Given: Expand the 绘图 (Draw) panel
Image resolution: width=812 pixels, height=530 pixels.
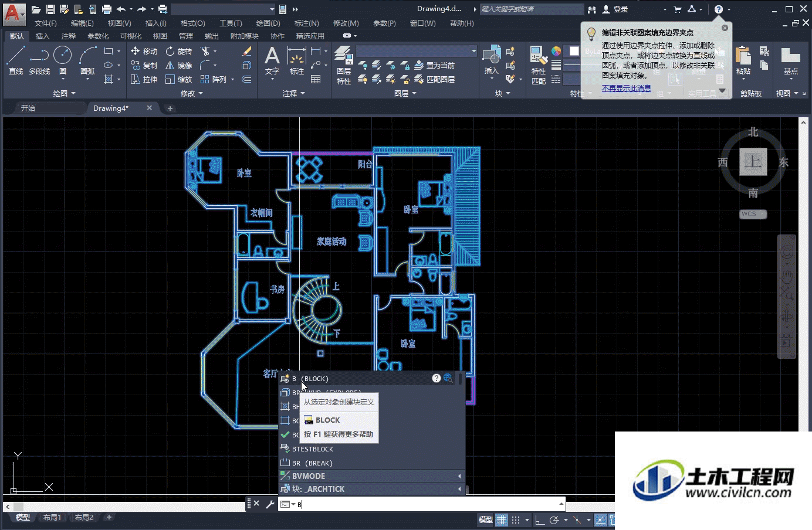Looking at the screenshot, I should coord(65,93).
